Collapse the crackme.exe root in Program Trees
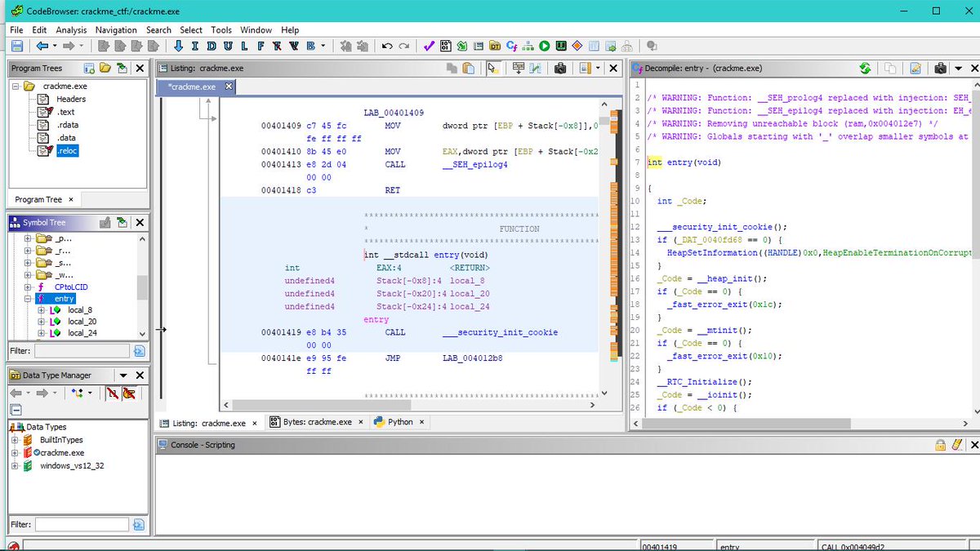This screenshot has width=980, height=551. [16, 86]
